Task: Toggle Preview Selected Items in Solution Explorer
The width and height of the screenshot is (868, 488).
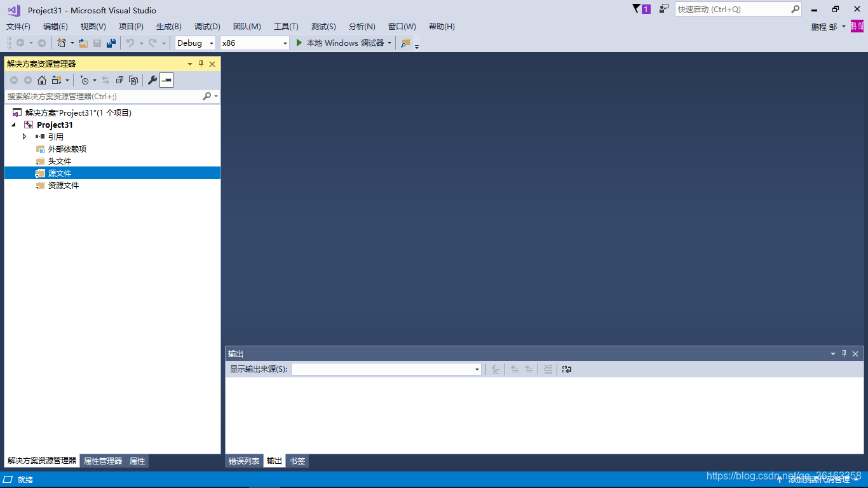Action: (x=133, y=79)
